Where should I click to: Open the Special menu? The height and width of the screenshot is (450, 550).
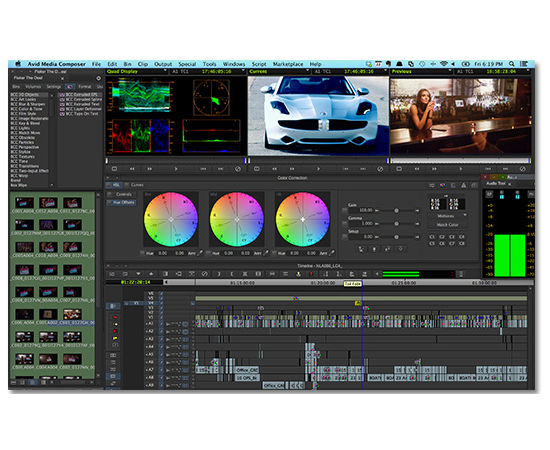click(187, 64)
